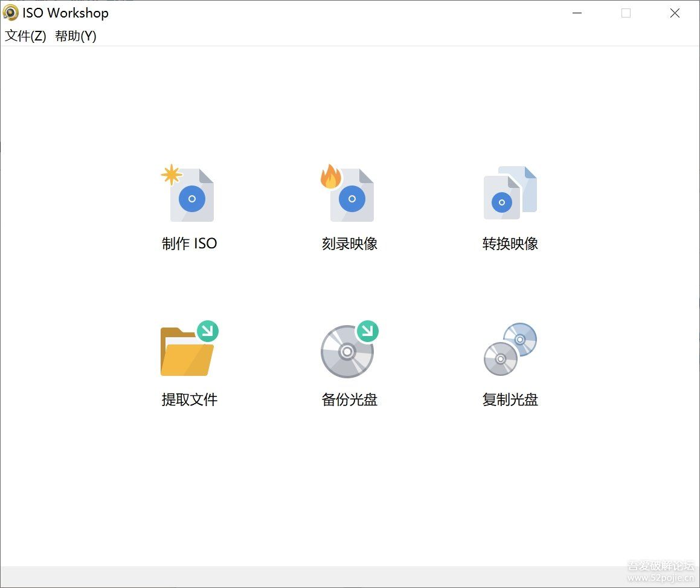Click the 刻录映像 text label

(x=349, y=244)
